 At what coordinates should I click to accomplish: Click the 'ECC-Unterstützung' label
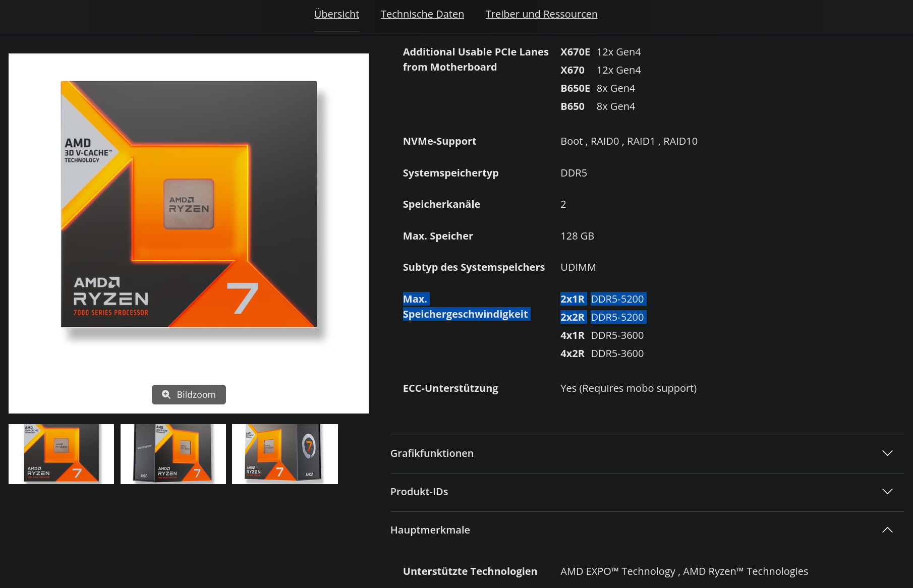coord(450,388)
